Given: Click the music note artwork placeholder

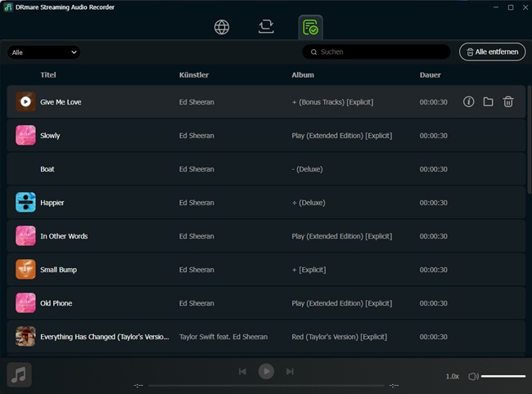Looking at the screenshot, I should click(x=20, y=374).
